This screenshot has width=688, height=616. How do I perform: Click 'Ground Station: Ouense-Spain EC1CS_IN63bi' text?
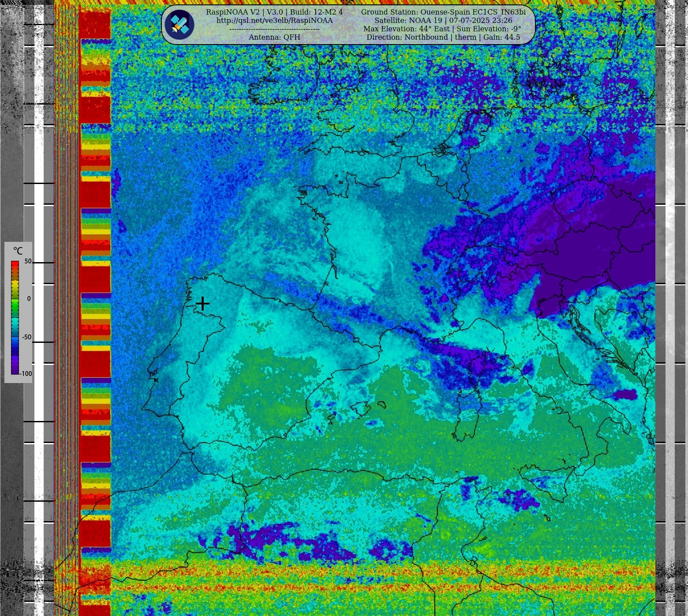[443, 12]
